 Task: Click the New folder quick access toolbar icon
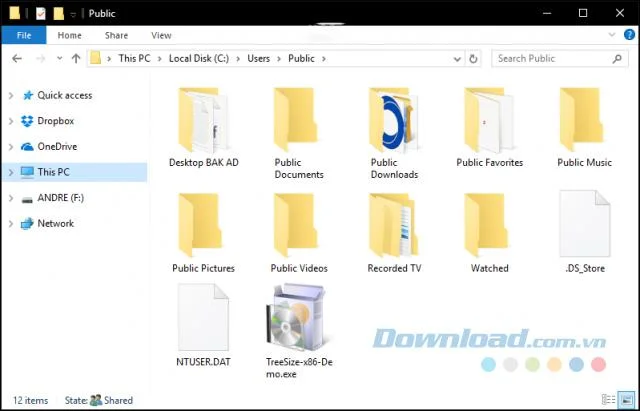point(59,13)
